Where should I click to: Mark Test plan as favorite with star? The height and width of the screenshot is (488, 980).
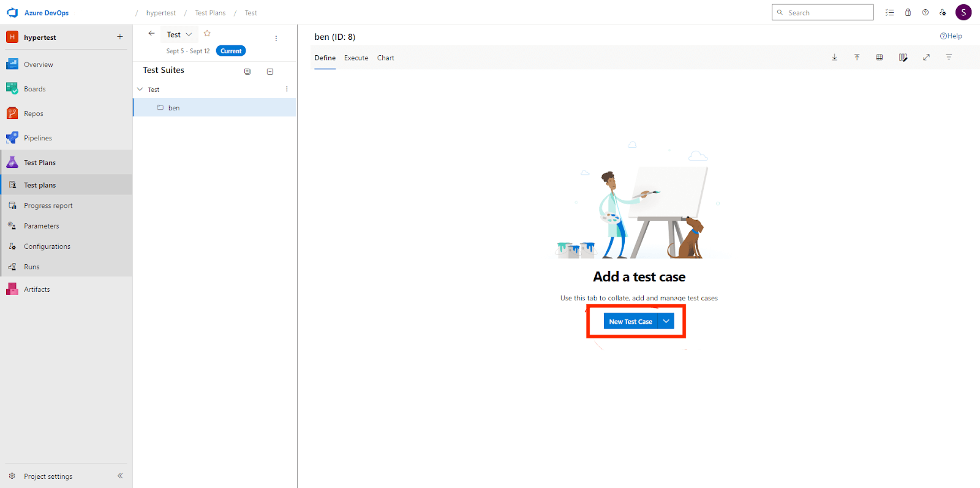pos(207,34)
